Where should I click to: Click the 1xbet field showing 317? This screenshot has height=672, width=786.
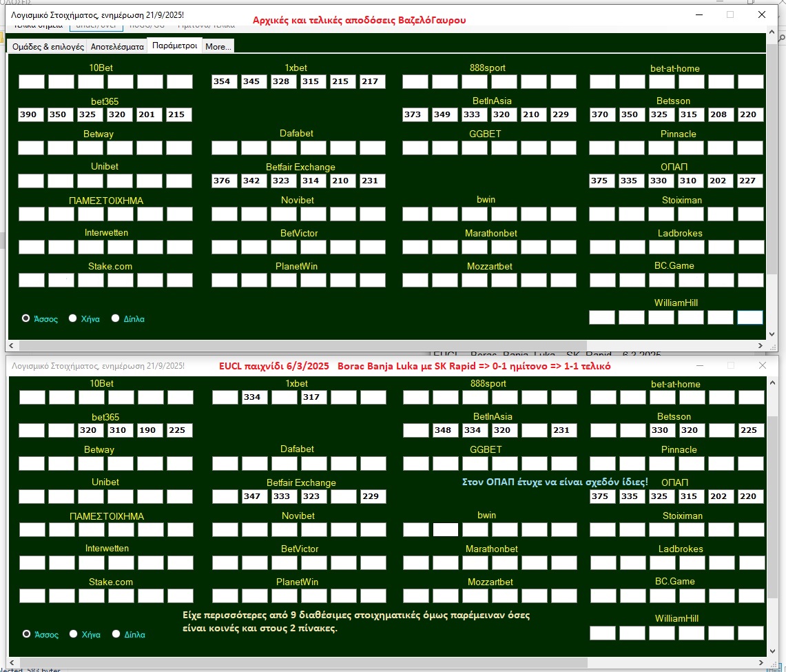[x=314, y=397]
